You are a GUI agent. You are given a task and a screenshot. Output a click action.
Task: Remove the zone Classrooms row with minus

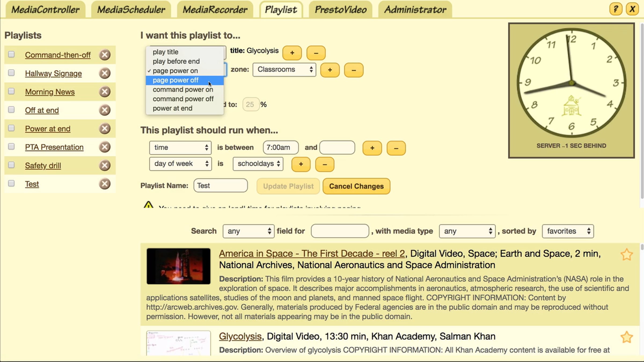[x=353, y=70]
